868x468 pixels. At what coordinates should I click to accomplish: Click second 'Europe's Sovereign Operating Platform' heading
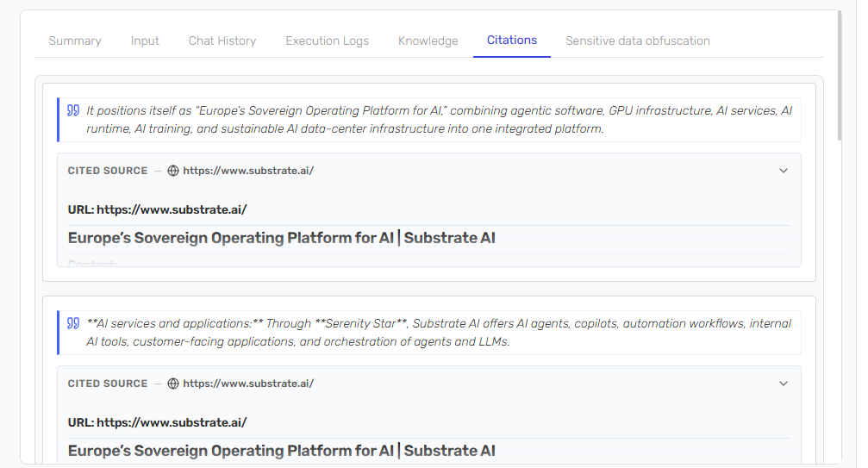click(281, 451)
